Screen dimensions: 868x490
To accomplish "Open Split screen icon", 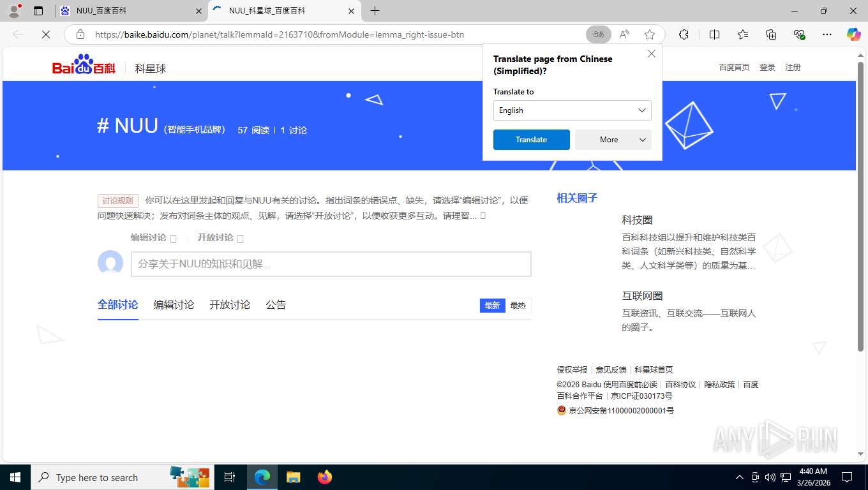I will click(714, 34).
